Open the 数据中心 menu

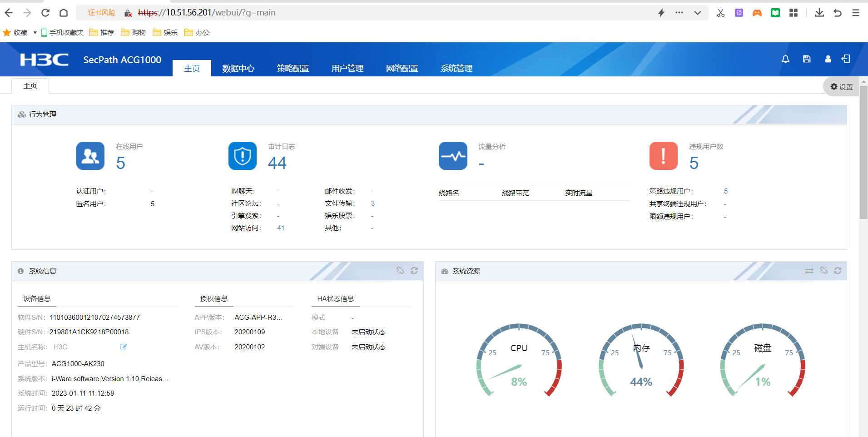tap(238, 69)
